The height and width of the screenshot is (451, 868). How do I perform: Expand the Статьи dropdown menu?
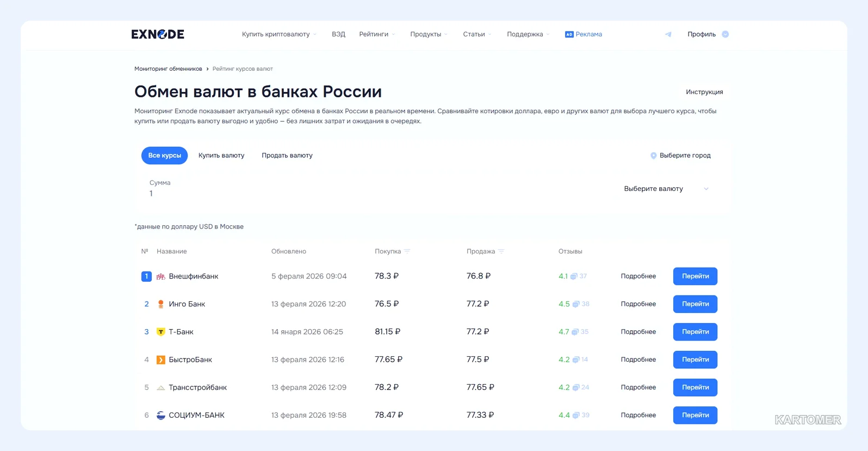click(477, 34)
